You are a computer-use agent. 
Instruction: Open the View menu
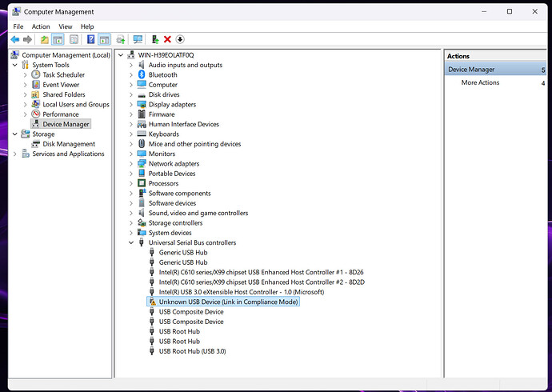66,26
